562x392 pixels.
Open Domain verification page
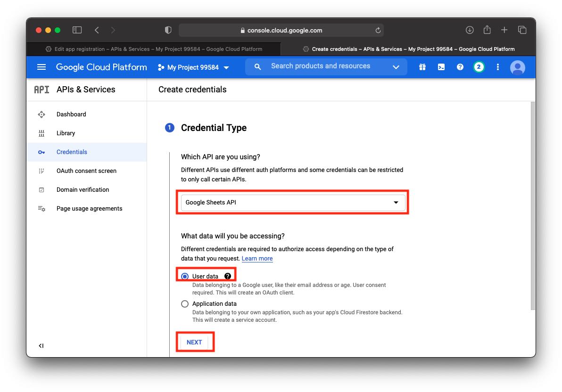coord(83,190)
